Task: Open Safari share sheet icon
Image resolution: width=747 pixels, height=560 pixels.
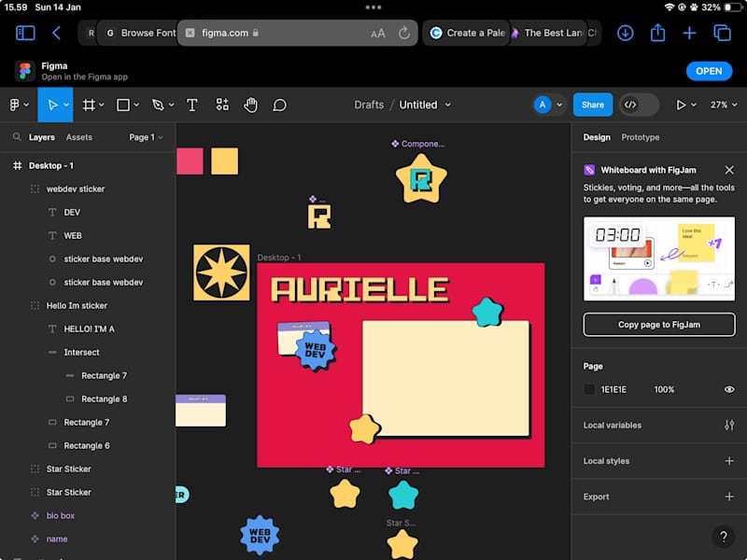Action: [x=657, y=33]
